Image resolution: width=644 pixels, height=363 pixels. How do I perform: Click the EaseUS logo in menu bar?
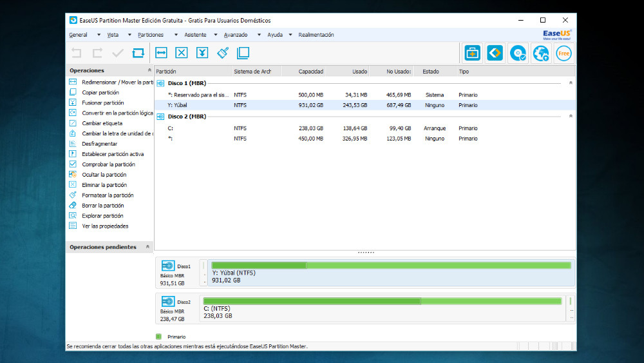tap(557, 35)
